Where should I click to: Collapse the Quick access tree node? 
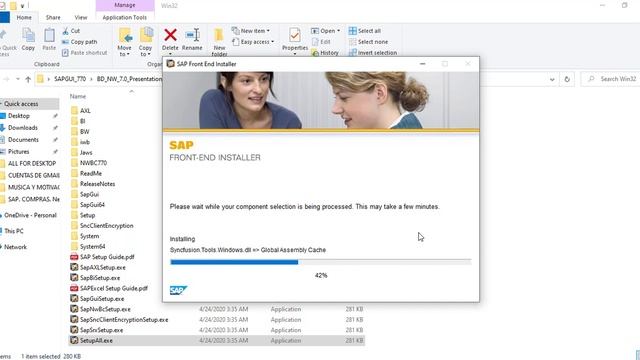click(1, 104)
